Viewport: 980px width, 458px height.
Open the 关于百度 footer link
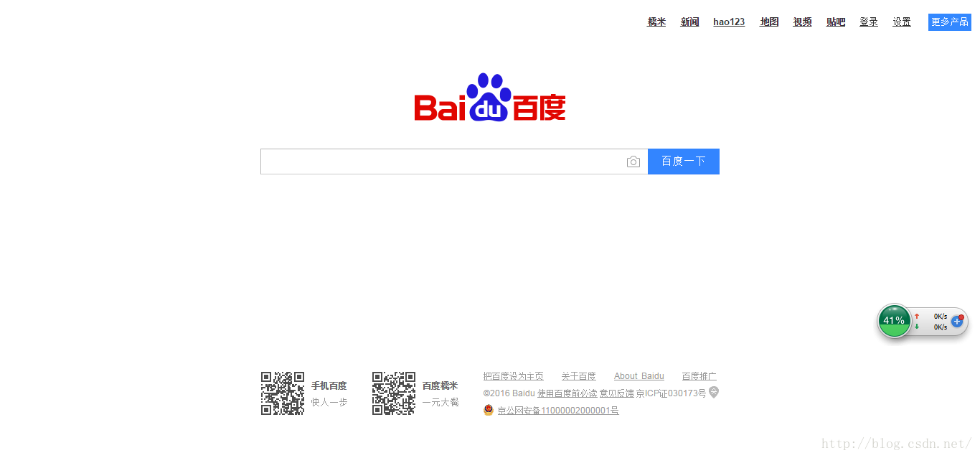[x=579, y=376]
